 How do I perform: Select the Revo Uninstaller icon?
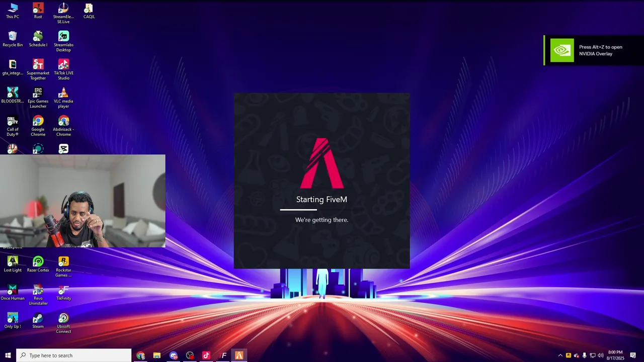click(38, 295)
